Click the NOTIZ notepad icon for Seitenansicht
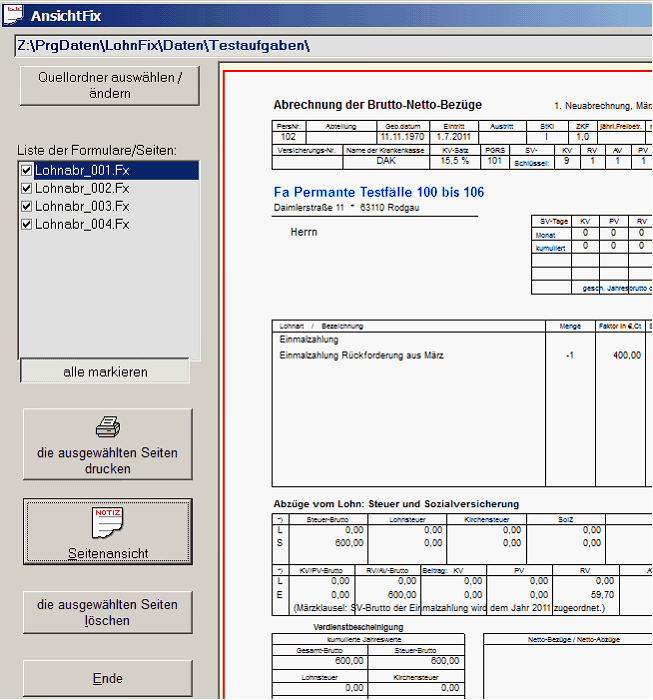 tap(108, 522)
